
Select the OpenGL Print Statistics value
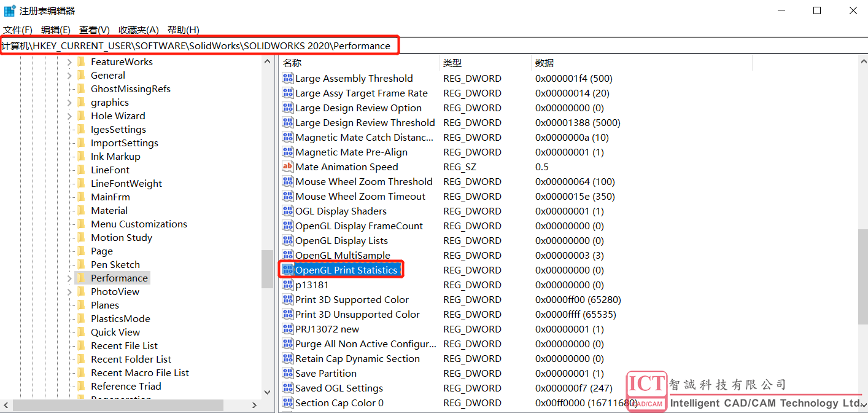346,270
